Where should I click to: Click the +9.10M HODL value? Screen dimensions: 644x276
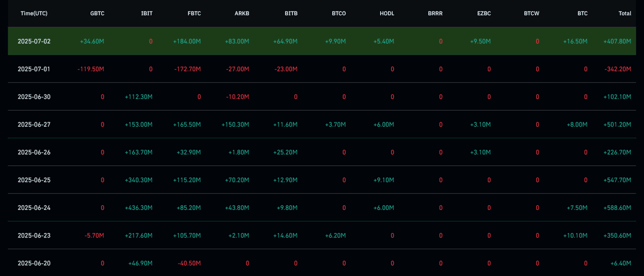[x=383, y=180]
